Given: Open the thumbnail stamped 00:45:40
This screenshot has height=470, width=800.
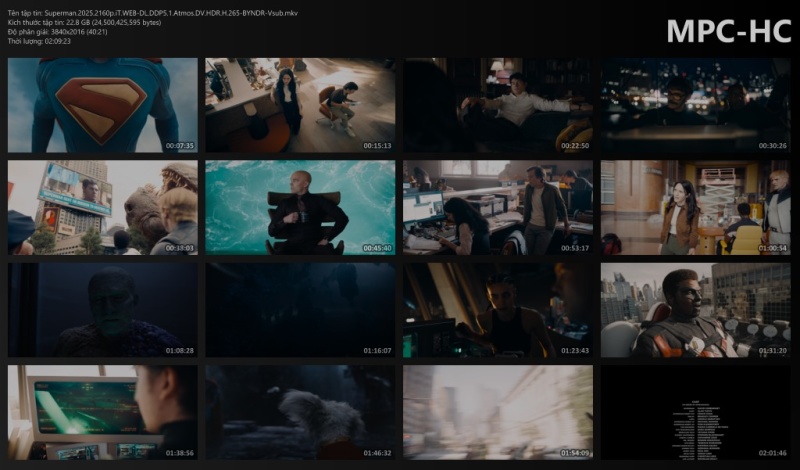Looking at the screenshot, I should click(300, 208).
